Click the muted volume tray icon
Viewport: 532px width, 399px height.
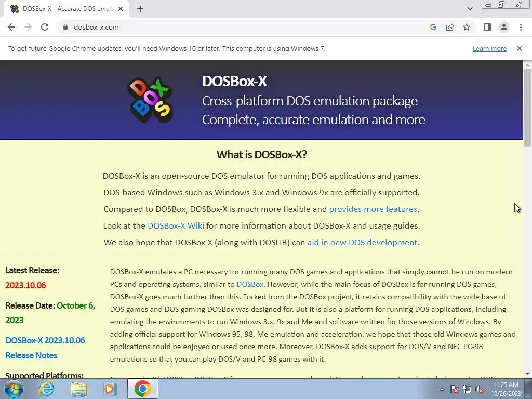coord(480,389)
